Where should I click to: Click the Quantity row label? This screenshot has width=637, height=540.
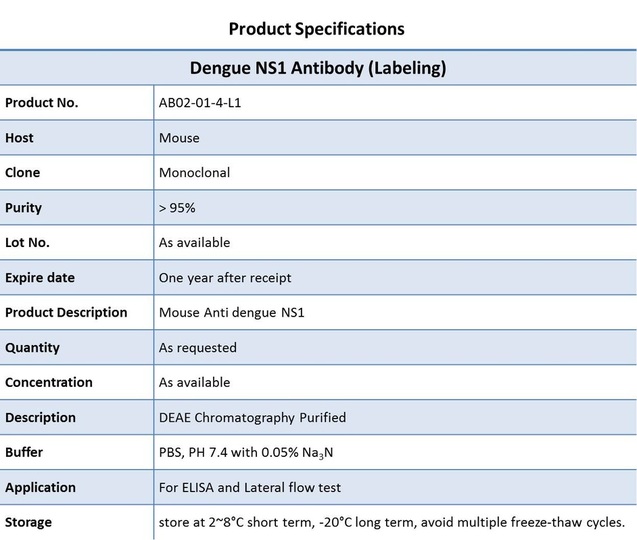pyautogui.click(x=32, y=348)
